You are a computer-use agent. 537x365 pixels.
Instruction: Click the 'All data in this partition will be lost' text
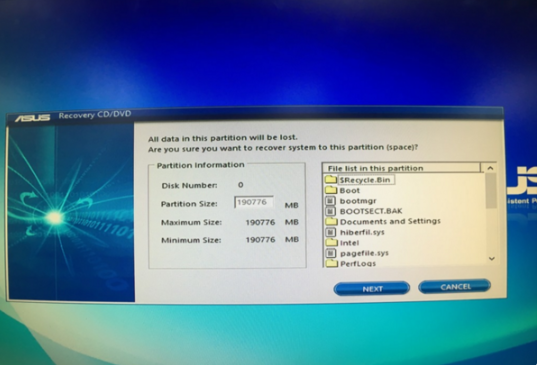(x=223, y=138)
